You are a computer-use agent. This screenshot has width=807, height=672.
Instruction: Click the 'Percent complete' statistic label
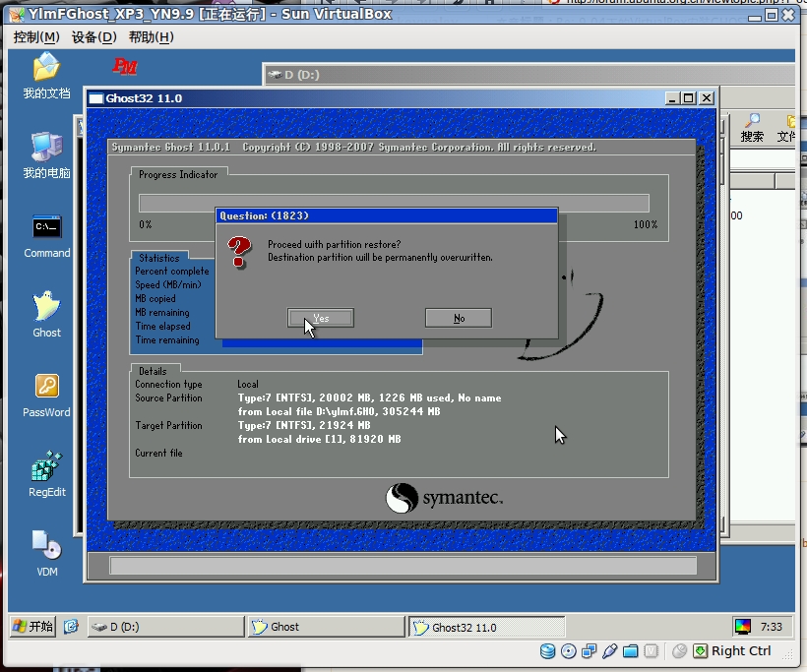click(172, 272)
